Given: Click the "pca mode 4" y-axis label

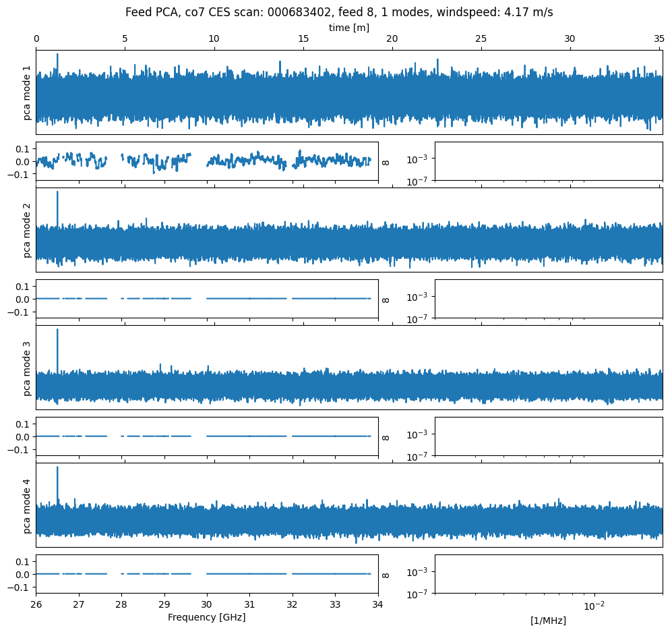Looking at the screenshot, I should click(x=27, y=505).
